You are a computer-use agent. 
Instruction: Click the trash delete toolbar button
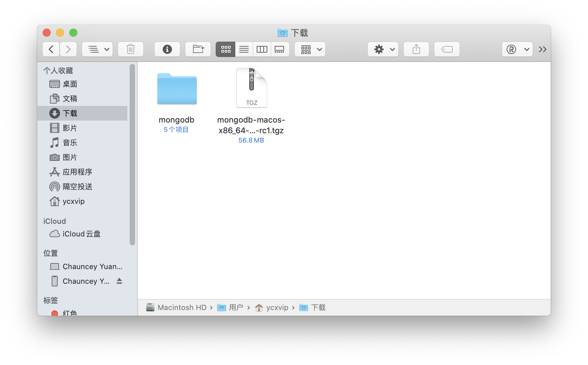131,49
